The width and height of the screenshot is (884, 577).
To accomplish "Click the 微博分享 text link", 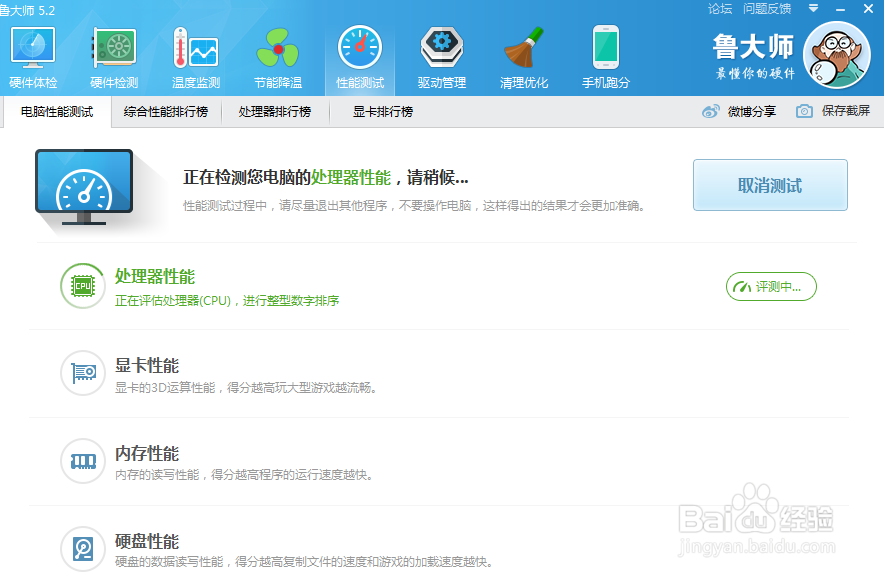I will tap(752, 112).
